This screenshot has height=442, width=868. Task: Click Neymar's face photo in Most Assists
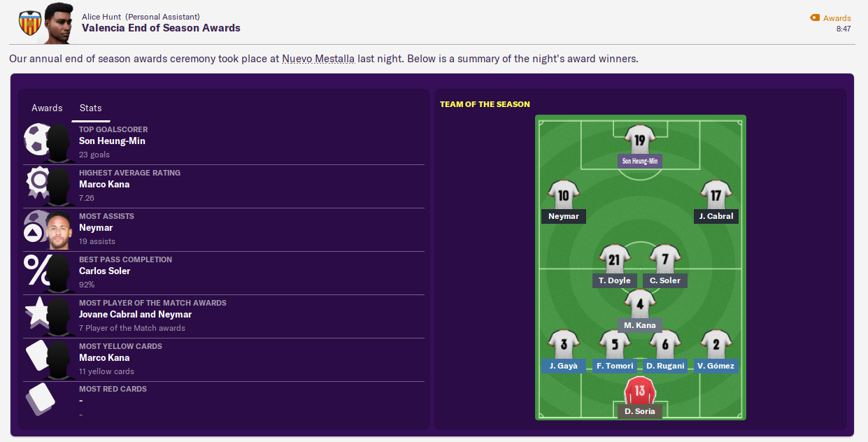coord(59,229)
